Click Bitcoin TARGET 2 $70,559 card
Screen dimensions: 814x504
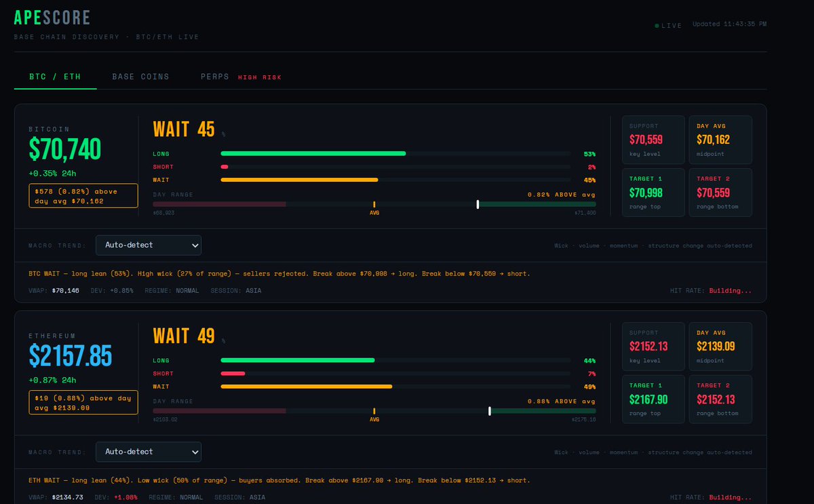point(720,193)
